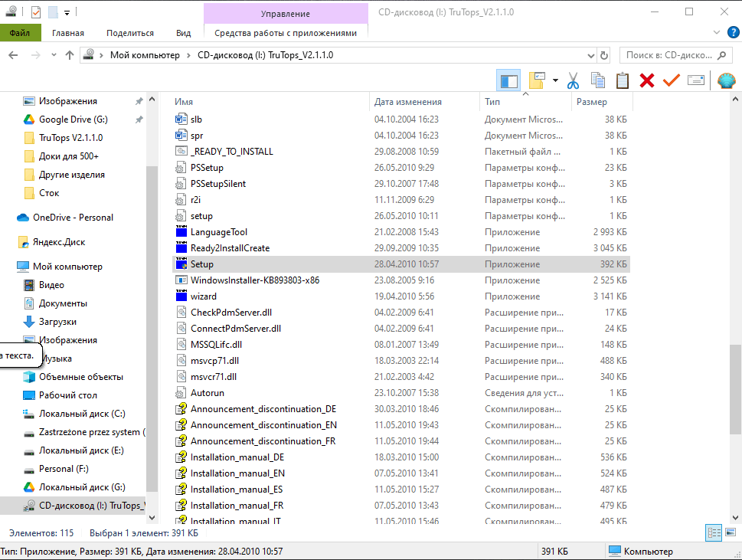Click the new folder toolbar icon
This screenshot has width=742, height=560.
pyautogui.click(x=537, y=80)
